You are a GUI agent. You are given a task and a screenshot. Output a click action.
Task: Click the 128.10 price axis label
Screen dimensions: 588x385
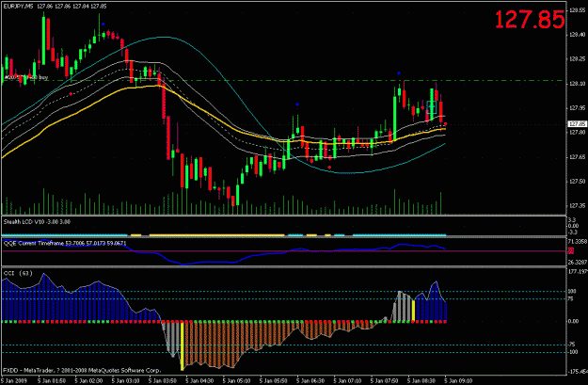pyautogui.click(x=578, y=84)
